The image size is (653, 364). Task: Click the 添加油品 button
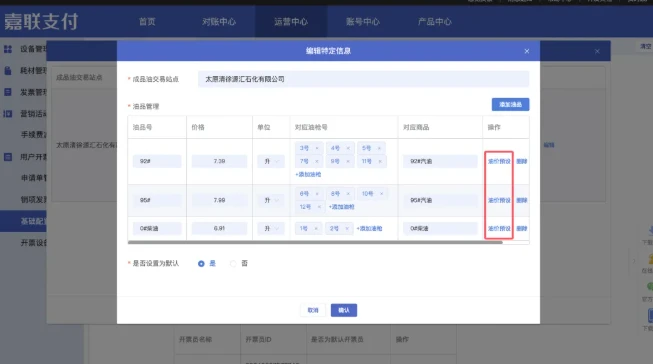[x=511, y=105]
